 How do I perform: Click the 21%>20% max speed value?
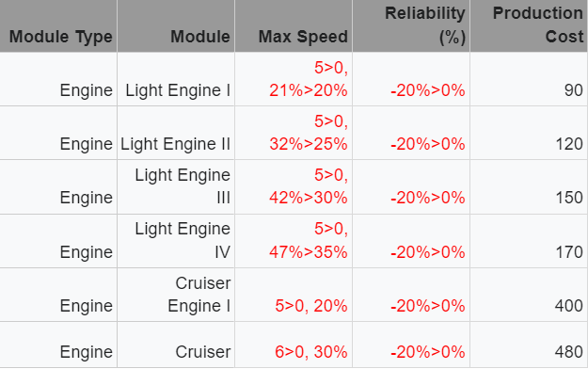(309, 90)
